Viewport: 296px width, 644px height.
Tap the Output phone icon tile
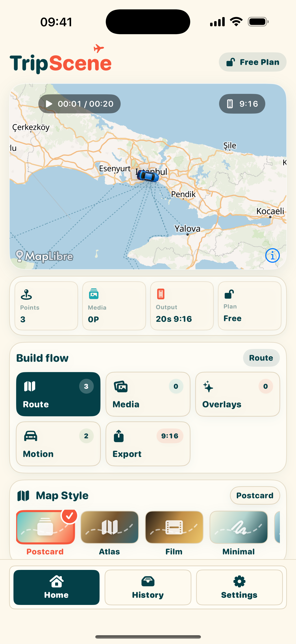161,294
